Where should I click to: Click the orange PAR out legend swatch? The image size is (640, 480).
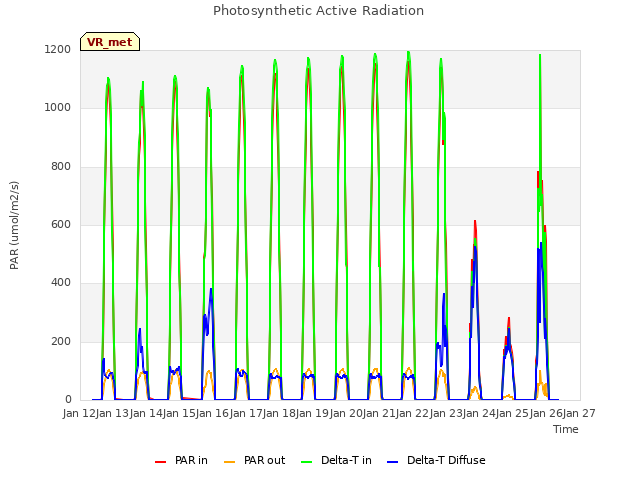(x=230, y=462)
